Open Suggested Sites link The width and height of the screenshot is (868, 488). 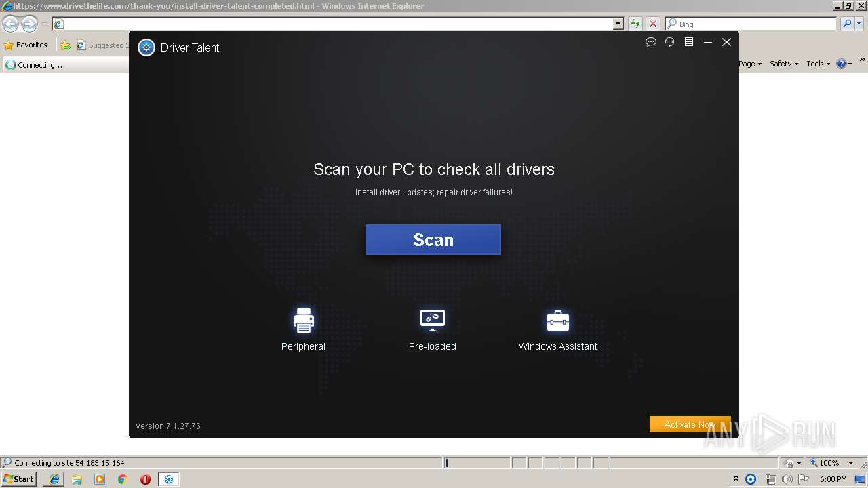(102, 45)
